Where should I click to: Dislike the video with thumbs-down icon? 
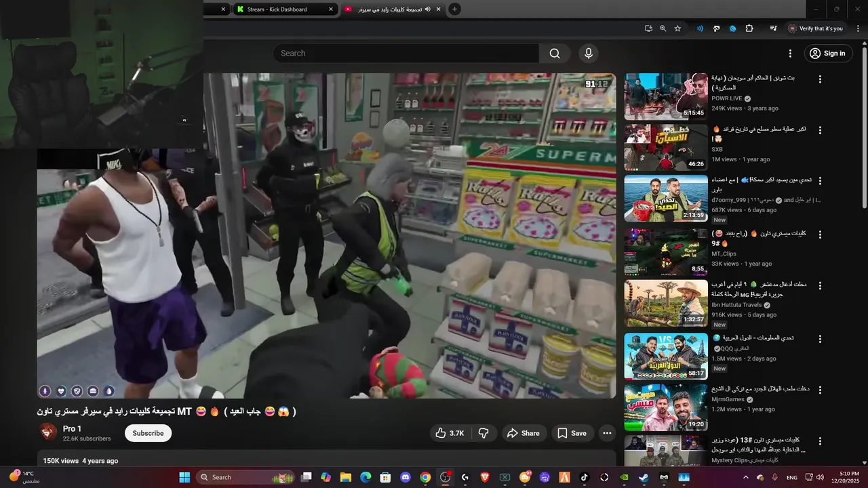[x=484, y=433]
